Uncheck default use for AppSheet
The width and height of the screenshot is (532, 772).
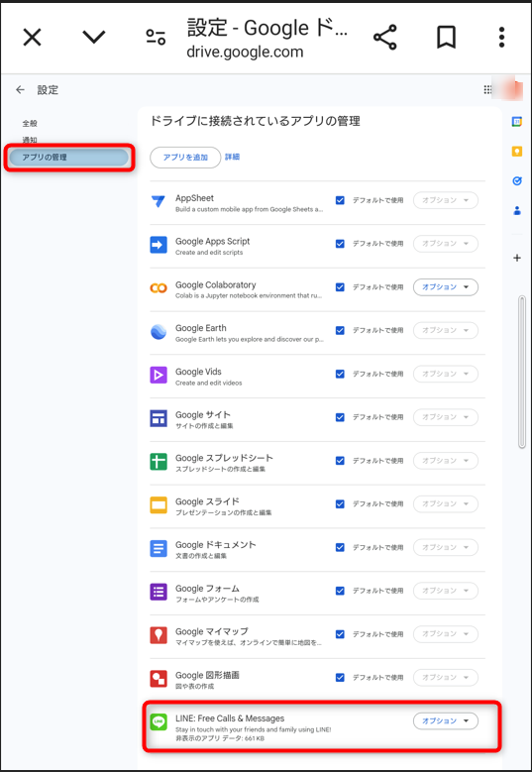(x=340, y=200)
